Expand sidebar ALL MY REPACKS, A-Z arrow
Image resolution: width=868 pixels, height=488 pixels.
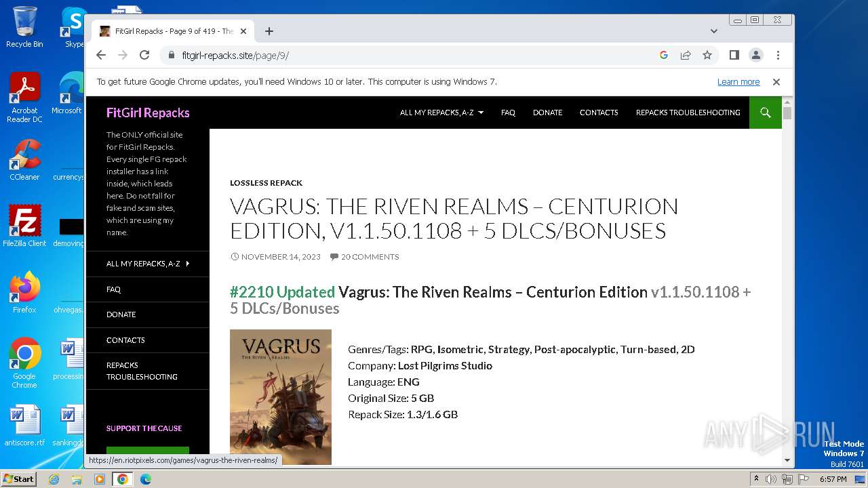click(x=188, y=264)
